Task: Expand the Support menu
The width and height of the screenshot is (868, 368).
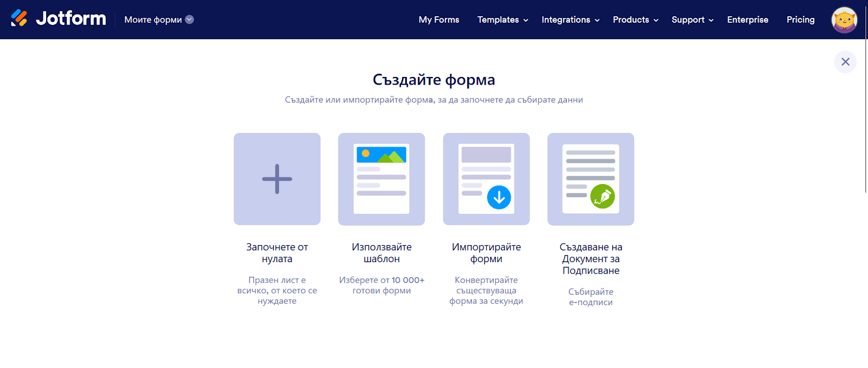Action: click(x=692, y=20)
